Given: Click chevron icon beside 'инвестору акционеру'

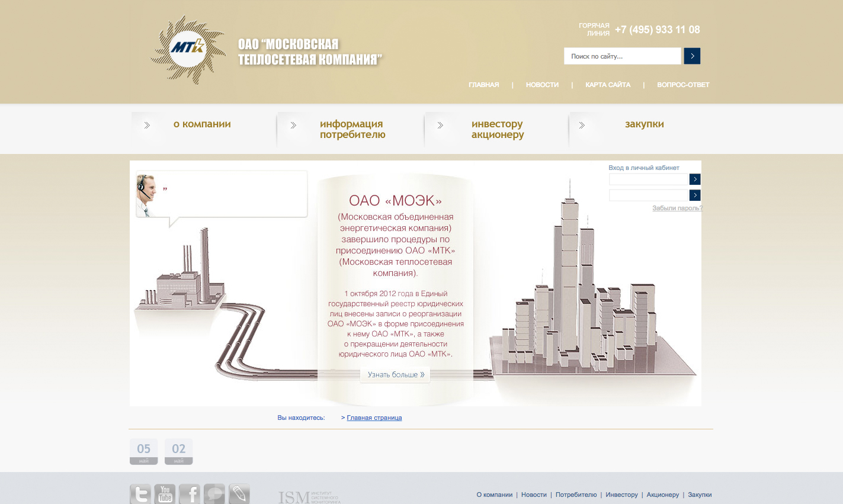Looking at the screenshot, I should click(440, 125).
